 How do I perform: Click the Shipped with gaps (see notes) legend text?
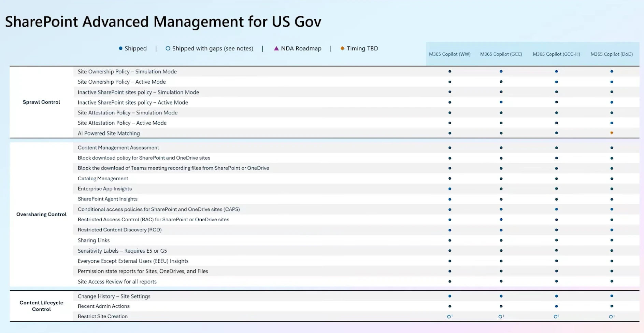click(213, 48)
